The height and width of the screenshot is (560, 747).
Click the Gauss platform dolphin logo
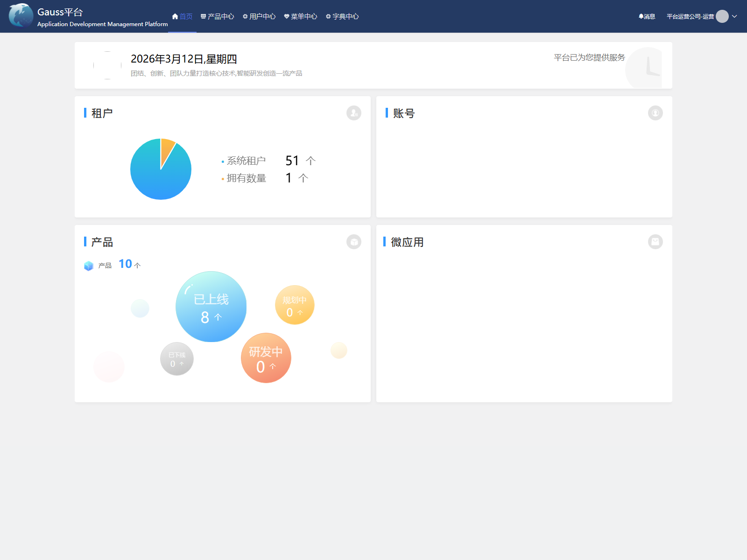[21, 15]
